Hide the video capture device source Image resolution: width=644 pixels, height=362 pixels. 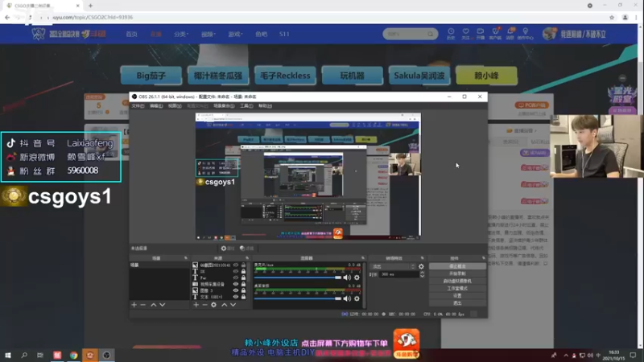[236, 284]
